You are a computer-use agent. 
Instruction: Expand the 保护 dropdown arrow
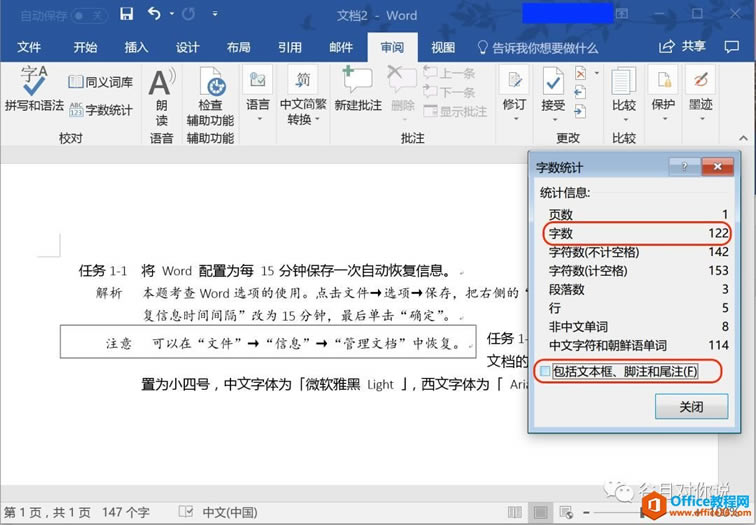pos(663,119)
